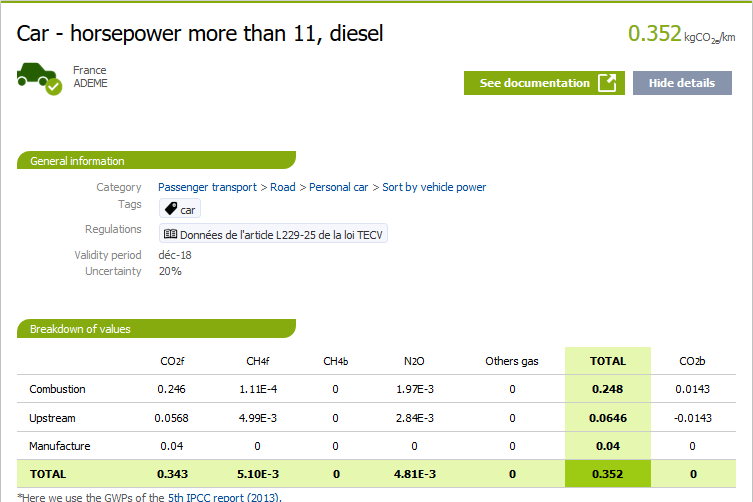This screenshot has width=753, height=502.
Task: Click the Combustion total 0.248
Action: [x=607, y=389]
